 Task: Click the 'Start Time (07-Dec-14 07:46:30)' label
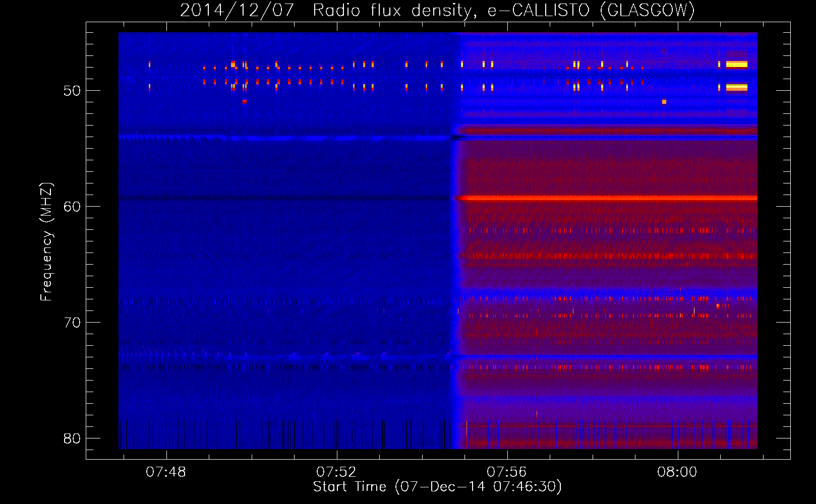click(437, 487)
